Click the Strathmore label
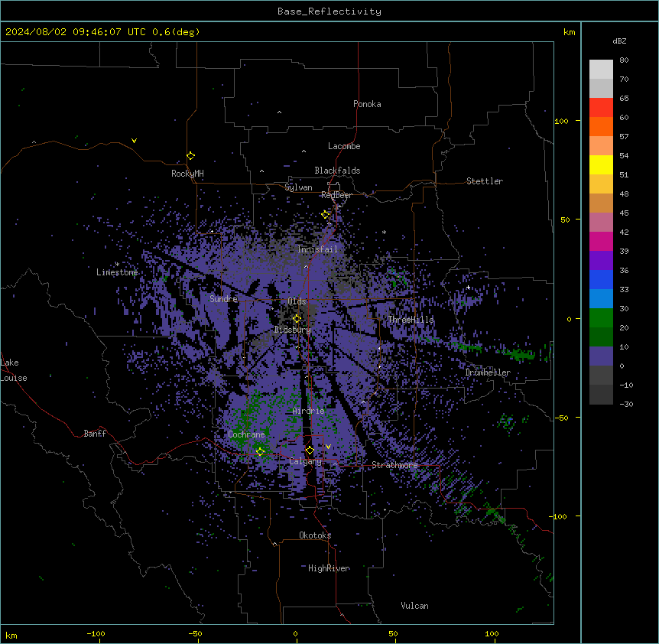659x644 pixels. pos(395,465)
